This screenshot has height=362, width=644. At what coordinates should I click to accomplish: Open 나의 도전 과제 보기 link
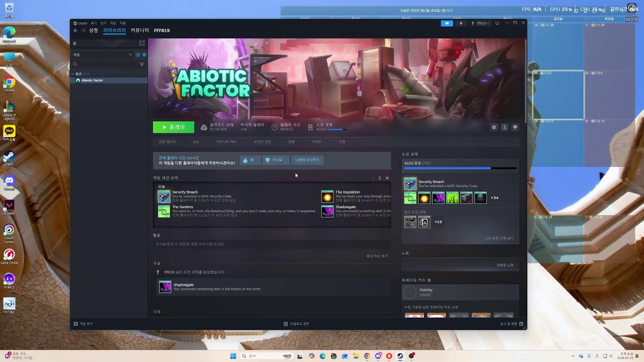click(x=499, y=238)
